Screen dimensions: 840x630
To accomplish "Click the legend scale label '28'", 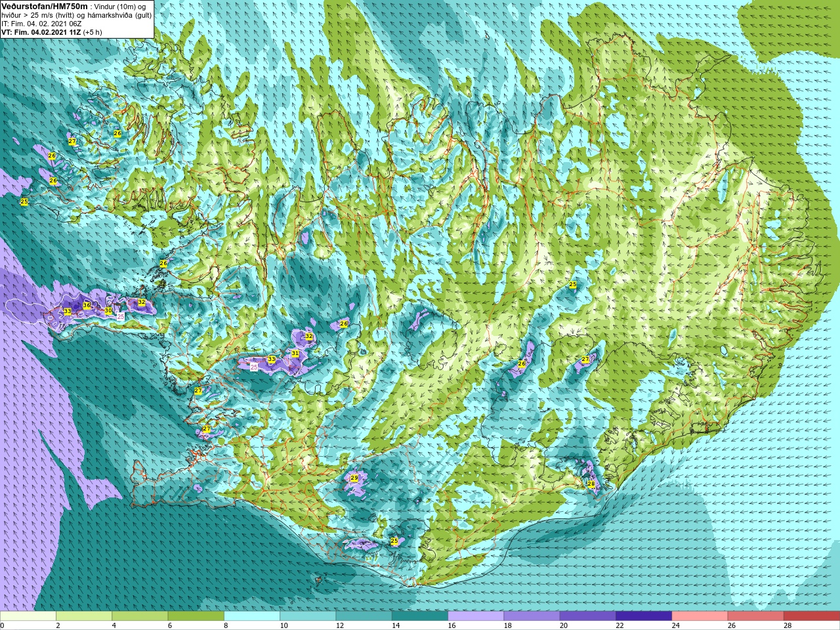I will coord(787,625).
